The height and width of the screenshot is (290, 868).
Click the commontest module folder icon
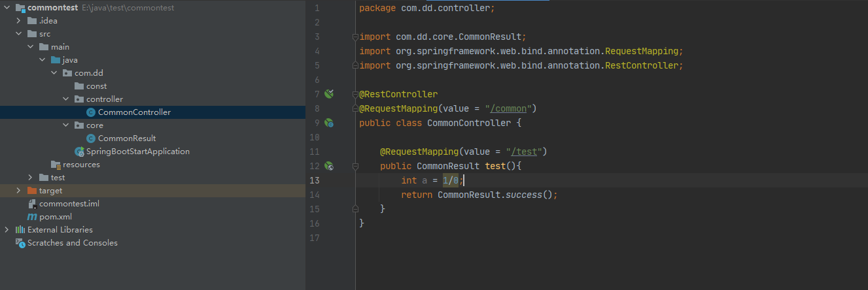20,8
